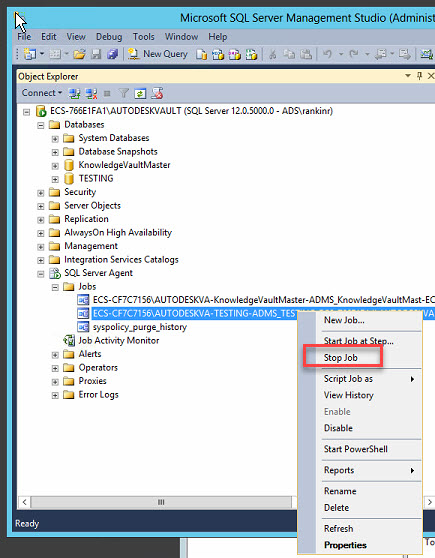The height and width of the screenshot is (558, 435).
Task: Pin the Object Explorer panel
Action: (x=420, y=76)
